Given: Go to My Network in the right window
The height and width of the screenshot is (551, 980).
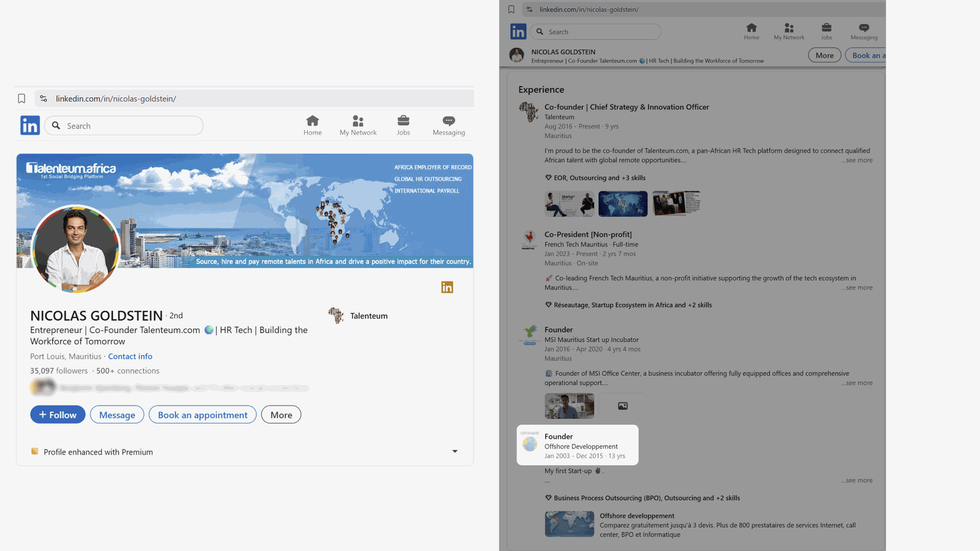Looking at the screenshot, I should 789,32.
